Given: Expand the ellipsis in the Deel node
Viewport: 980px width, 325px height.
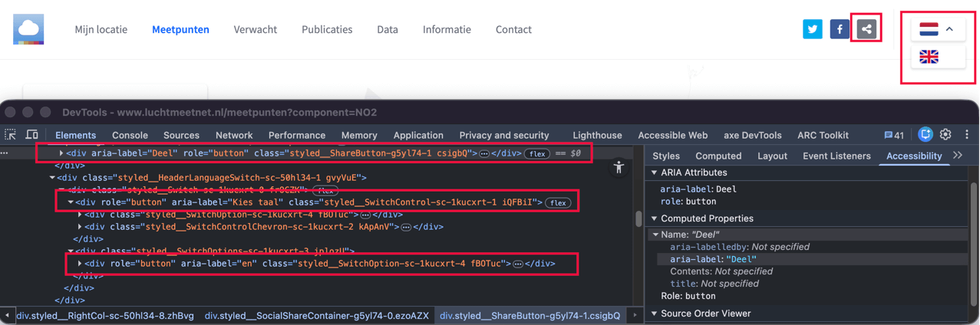Looking at the screenshot, I should pyautogui.click(x=484, y=154).
